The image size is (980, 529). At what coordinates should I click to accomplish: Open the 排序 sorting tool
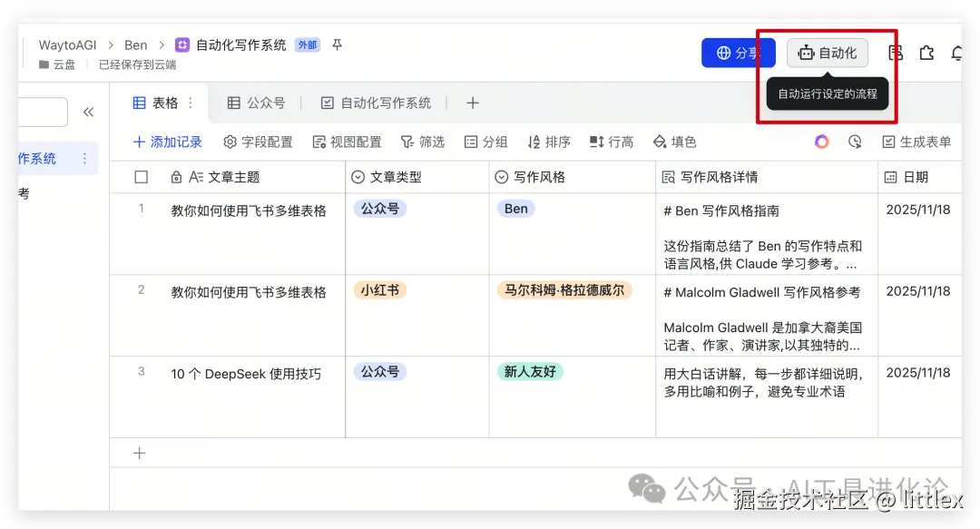(x=549, y=142)
